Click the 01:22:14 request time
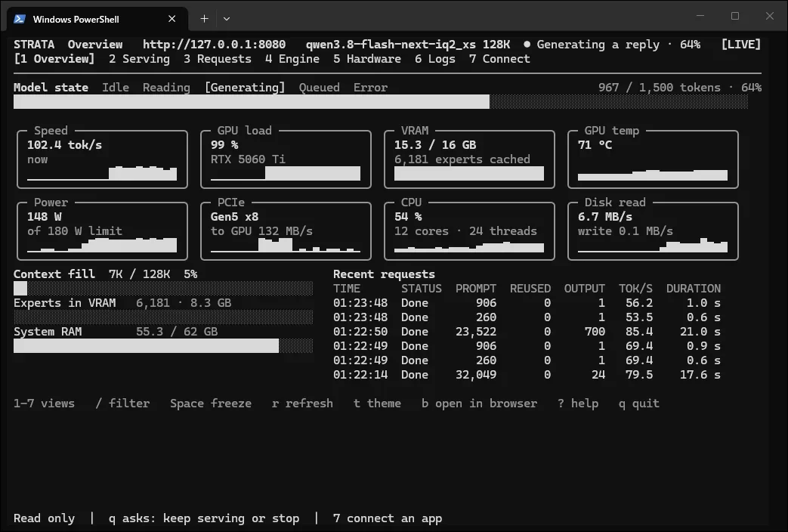 tap(360, 375)
